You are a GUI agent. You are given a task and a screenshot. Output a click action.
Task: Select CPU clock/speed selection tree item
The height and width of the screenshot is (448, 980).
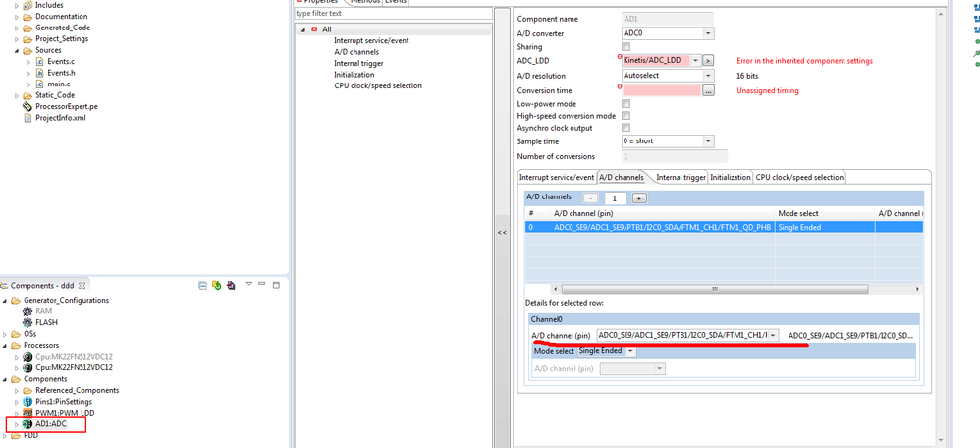[x=378, y=85]
